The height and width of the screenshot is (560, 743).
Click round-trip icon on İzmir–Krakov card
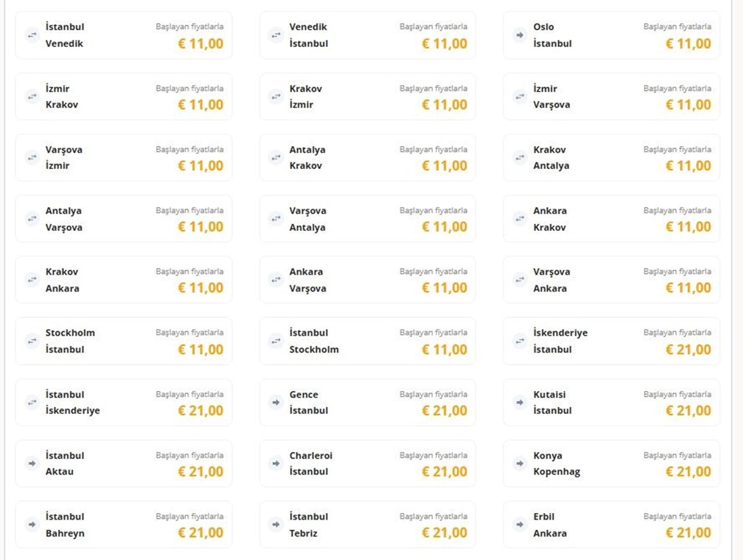coord(32,97)
